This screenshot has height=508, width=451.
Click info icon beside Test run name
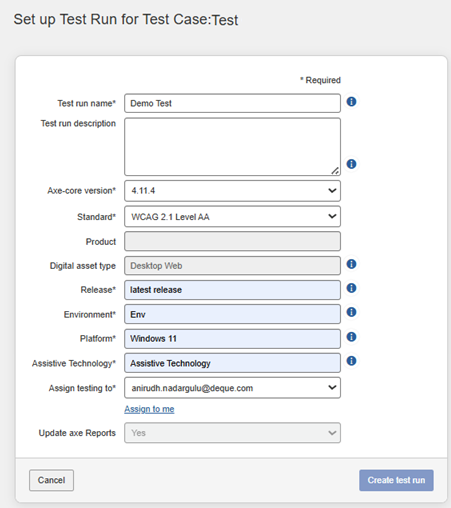point(351,102)
